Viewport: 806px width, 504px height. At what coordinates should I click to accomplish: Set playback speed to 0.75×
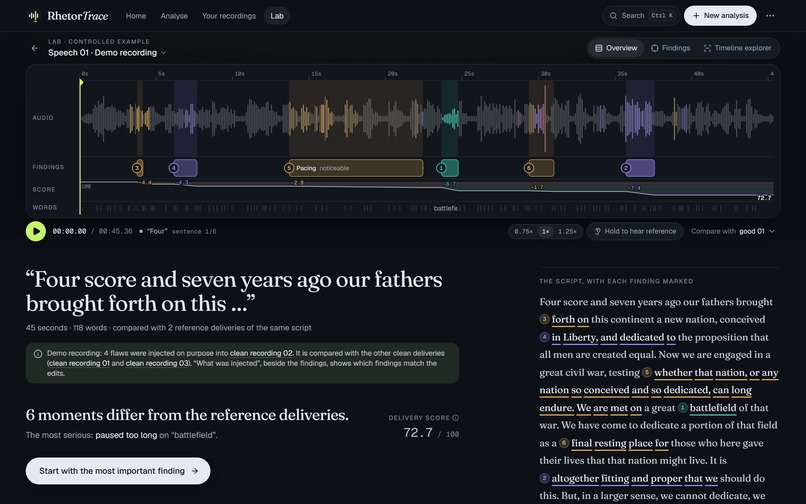click(x=523, y=231)
